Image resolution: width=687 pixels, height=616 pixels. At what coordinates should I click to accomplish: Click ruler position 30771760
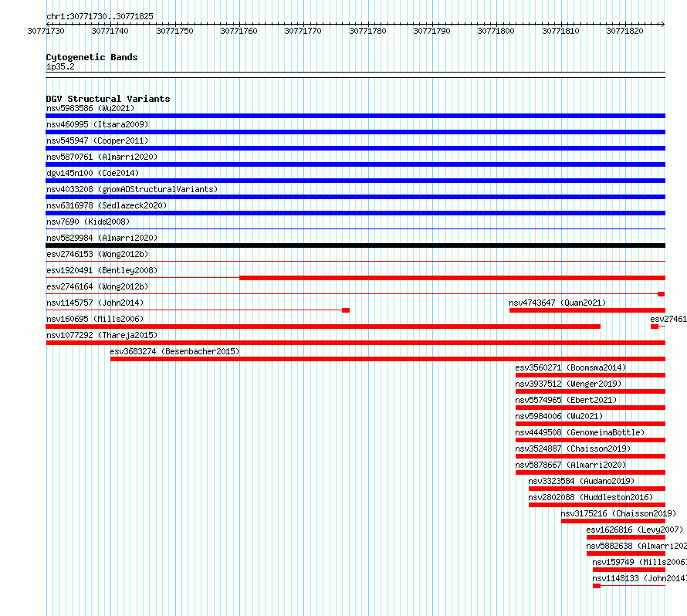(x=239, y=31)
